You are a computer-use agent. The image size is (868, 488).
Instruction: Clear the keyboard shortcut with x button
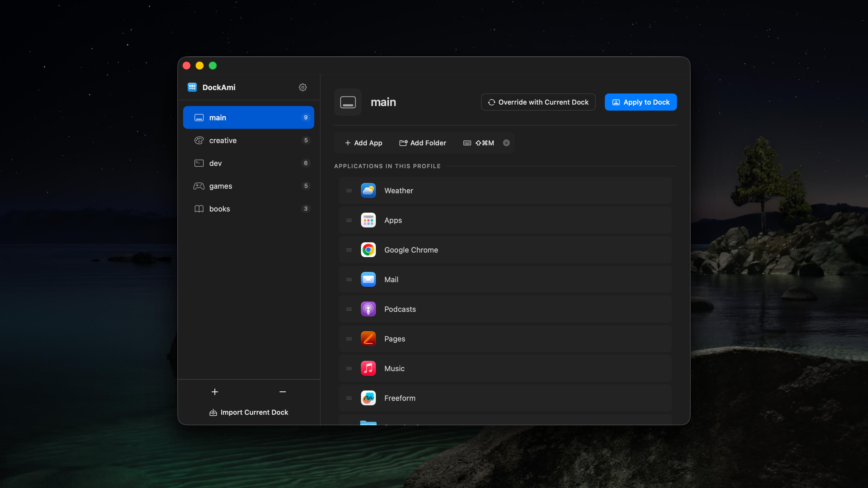click(506, 143)
